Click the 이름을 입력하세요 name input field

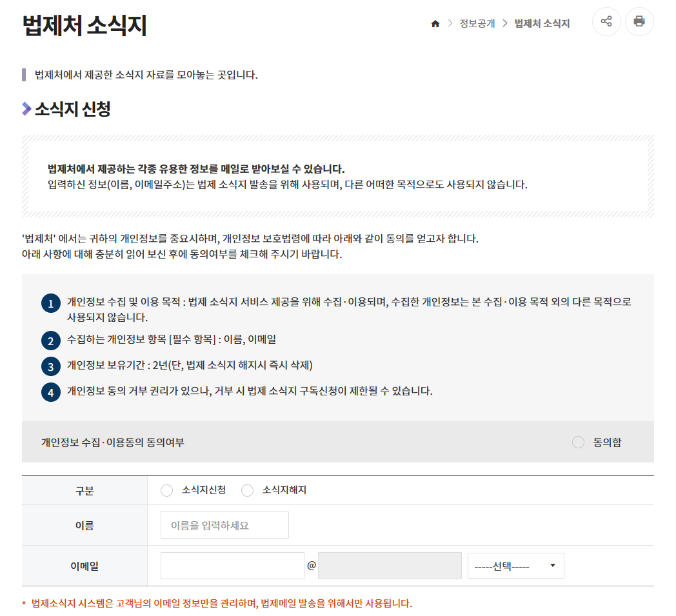[x=224, y=525]
